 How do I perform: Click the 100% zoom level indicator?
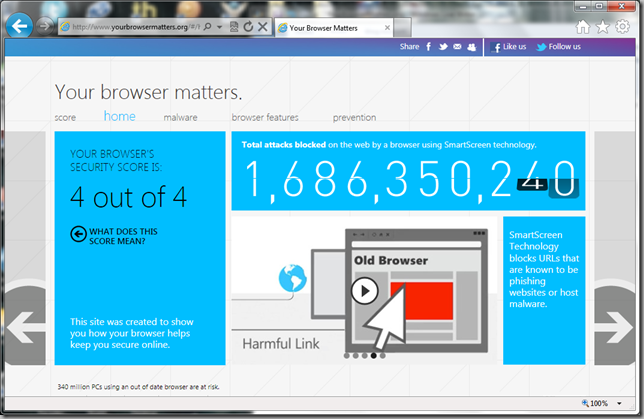pos(595,403)
